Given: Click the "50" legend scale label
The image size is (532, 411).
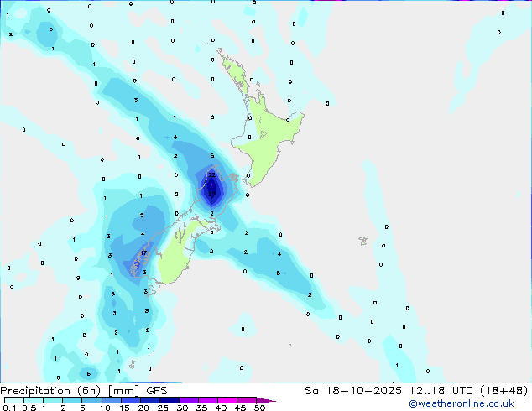Looking at the screenshot, I should (x=259, y=408).
